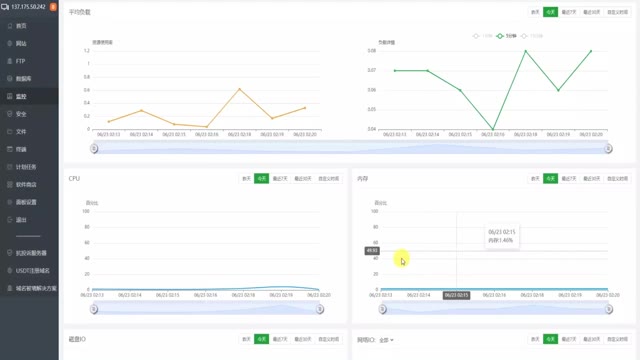This screenshot has height=360, width=640.
Task: Select 昨天 in the 内存 panel
Action: pos(535,179)
